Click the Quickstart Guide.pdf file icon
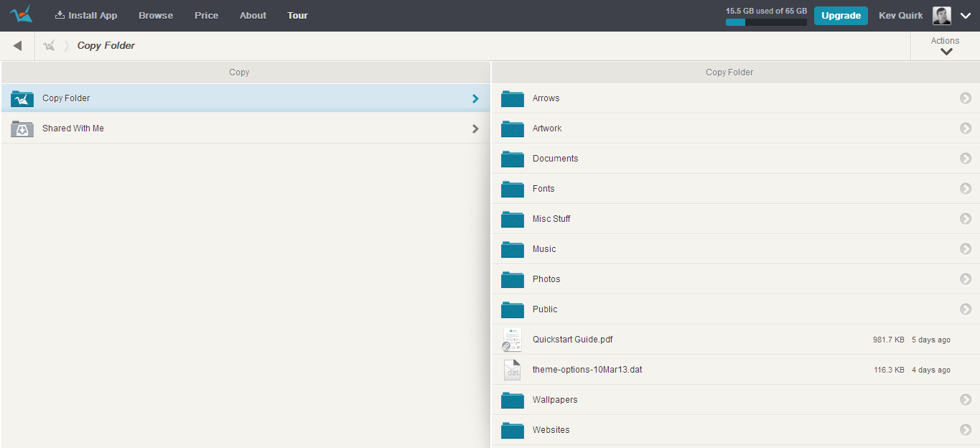Screen dimensions: 980x448 (x=512, y=339)
